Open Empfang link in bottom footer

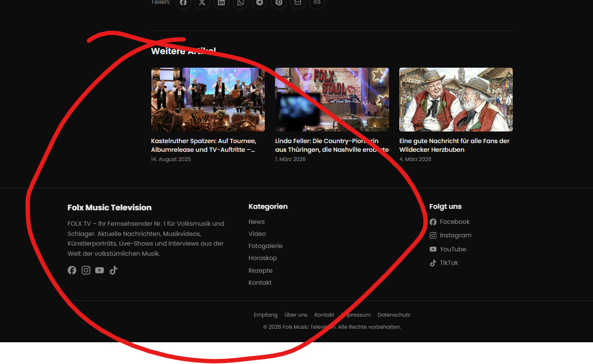pos(266,315)
